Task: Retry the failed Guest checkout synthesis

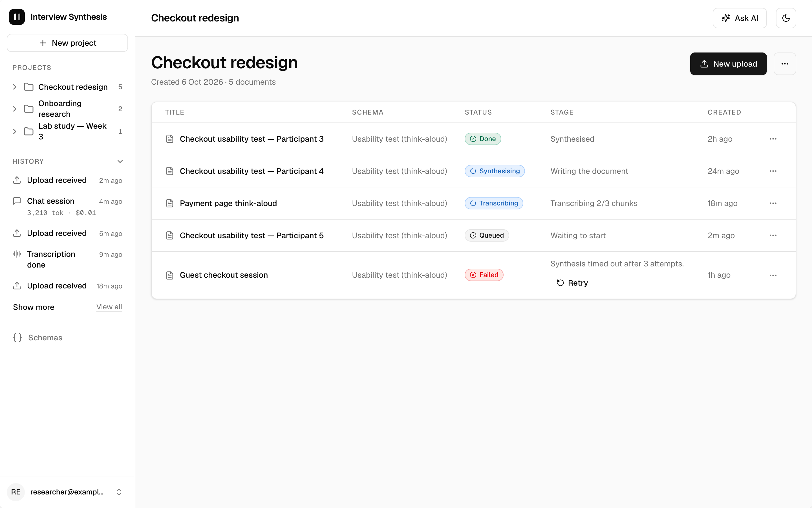Action: [572, 283]
